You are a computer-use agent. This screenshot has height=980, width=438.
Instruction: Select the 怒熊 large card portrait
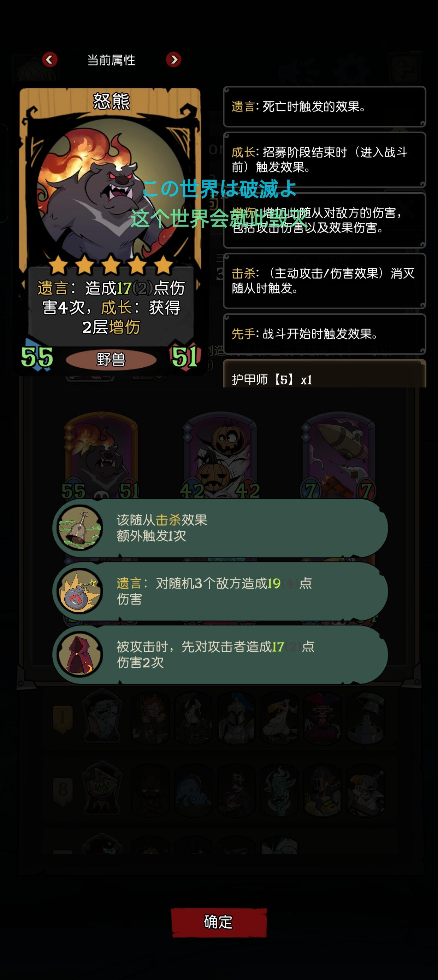(x=110, y=190)
